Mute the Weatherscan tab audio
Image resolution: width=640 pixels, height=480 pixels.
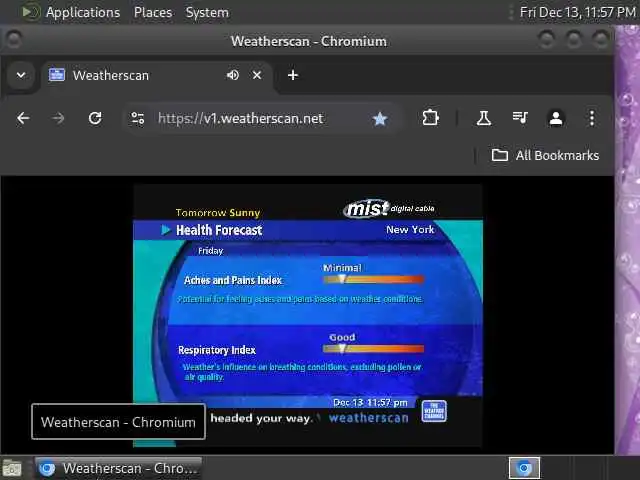coord(233,75)
